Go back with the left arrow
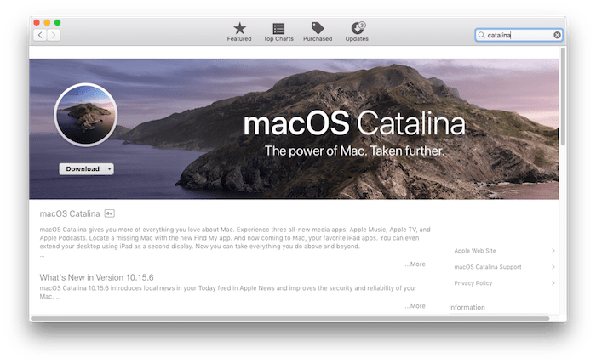The height and width of the screenshot is (364, 596). (x=40, y=36)
